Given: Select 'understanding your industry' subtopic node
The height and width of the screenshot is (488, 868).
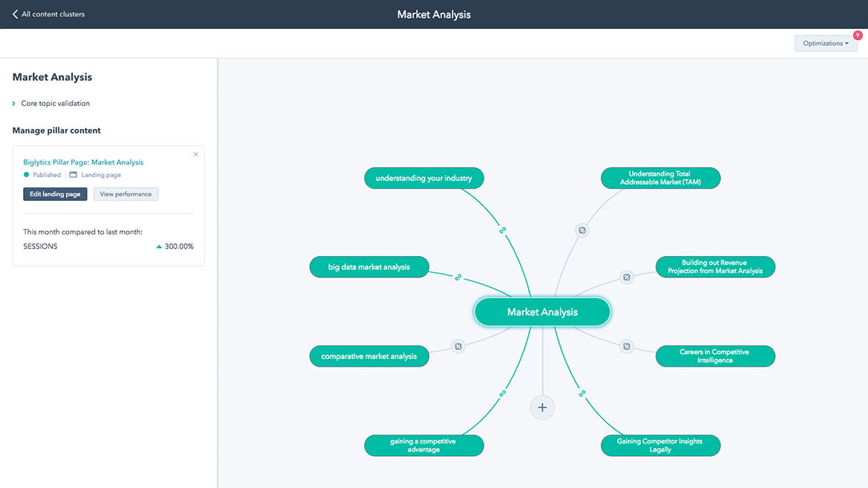Looking at the screenshot, I should [424, 178].
